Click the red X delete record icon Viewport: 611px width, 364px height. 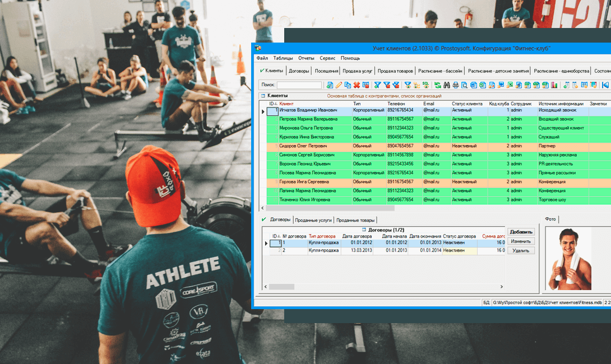357,85
